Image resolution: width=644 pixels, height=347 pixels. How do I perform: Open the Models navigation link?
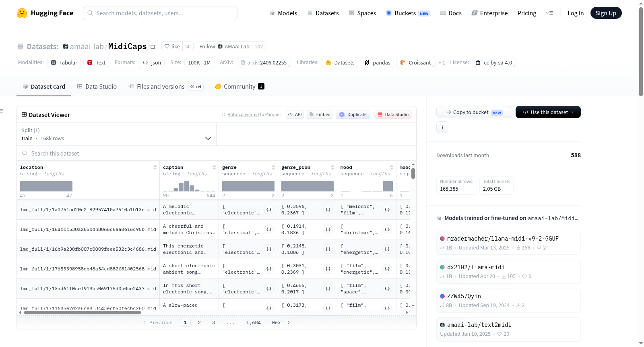tap(283, 13)
